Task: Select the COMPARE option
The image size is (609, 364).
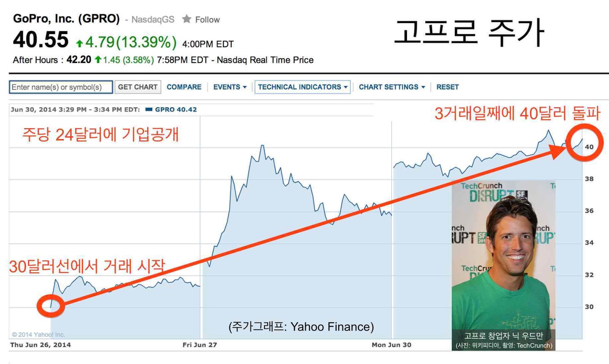Action: 184,87
